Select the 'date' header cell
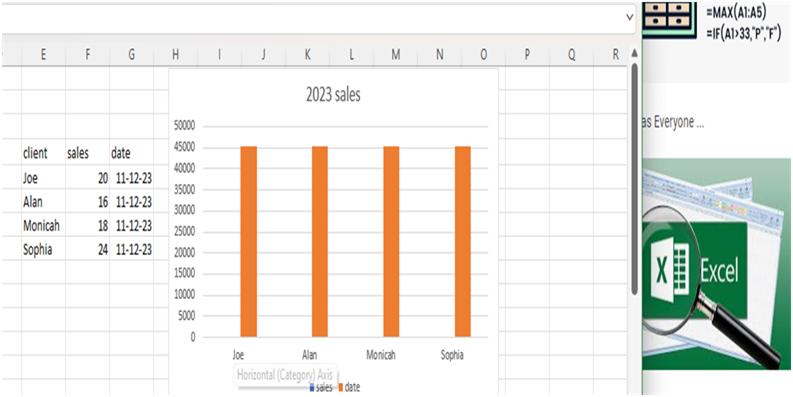The image size is (793, 397). (x=131, y=153)
